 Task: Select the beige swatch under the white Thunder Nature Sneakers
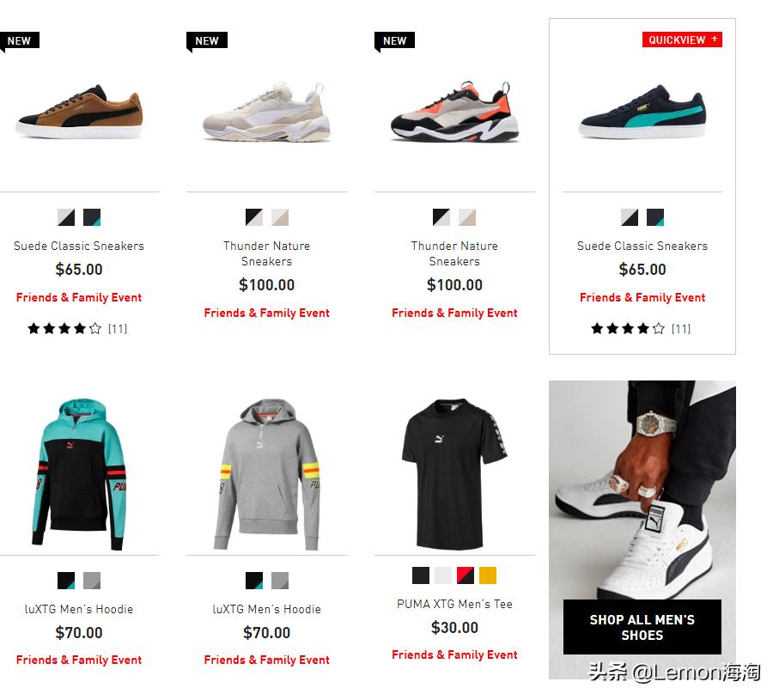click(280, 217)
